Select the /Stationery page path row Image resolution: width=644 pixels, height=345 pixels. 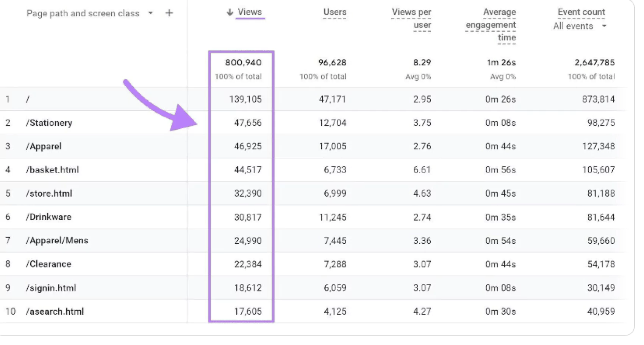tap(49, 123)
